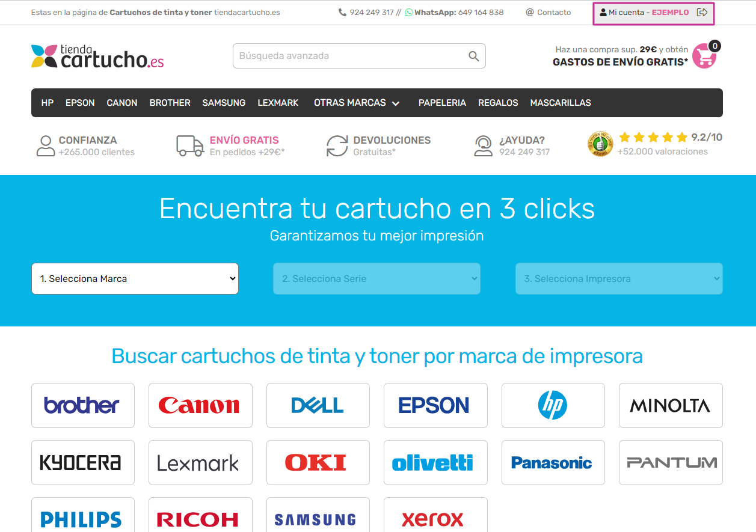Open the '1. Selecciona Marca' dropdown
Screen dimensions: 756x532
click(135, 279)
